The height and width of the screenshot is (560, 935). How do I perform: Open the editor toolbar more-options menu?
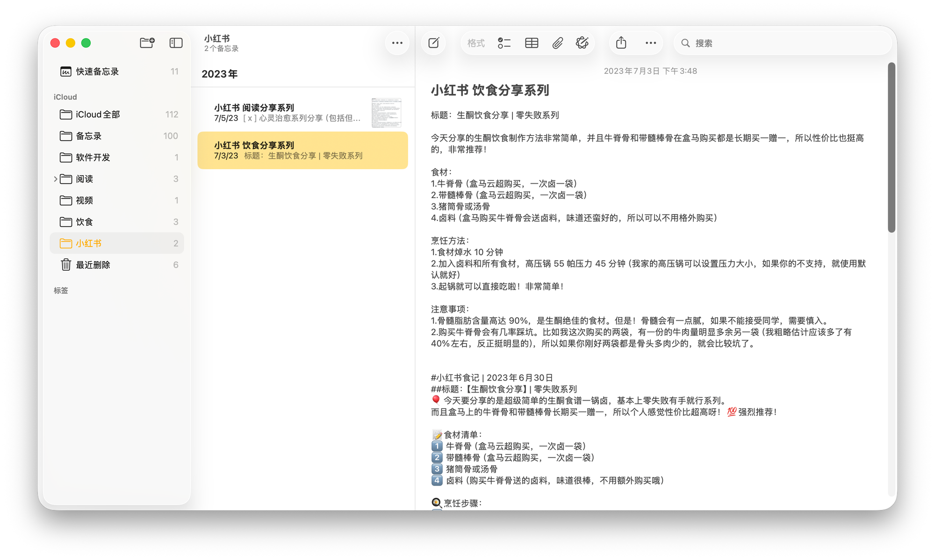[651, 43]
